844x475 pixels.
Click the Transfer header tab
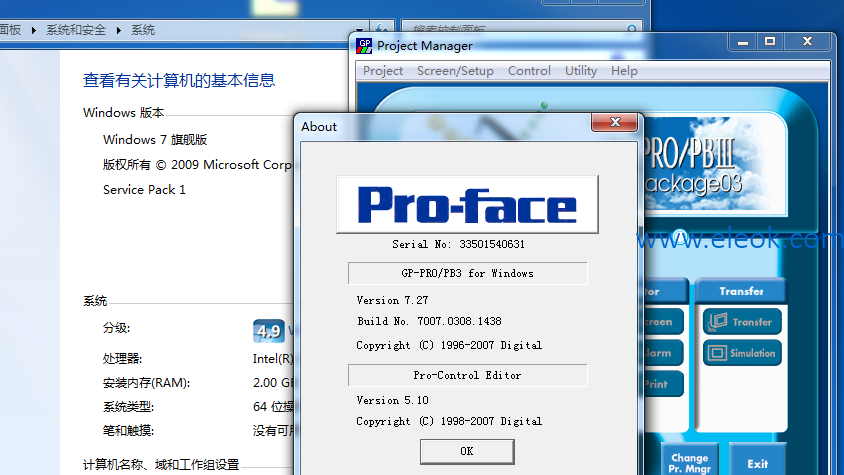tap(741, 291)
